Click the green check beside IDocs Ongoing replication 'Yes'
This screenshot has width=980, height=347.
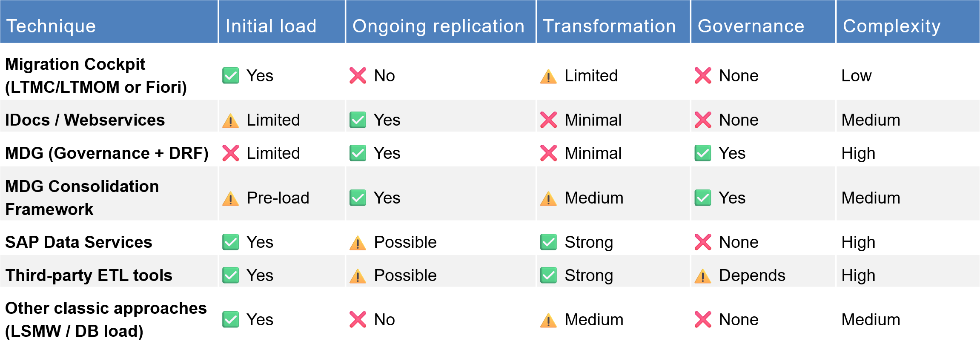tap(358, 120)
